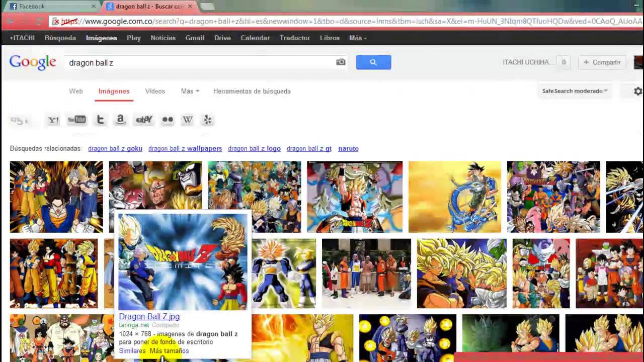
Task: Open the Gogeta blue background thumbnail in first row
Action: (x=355, y=197)
